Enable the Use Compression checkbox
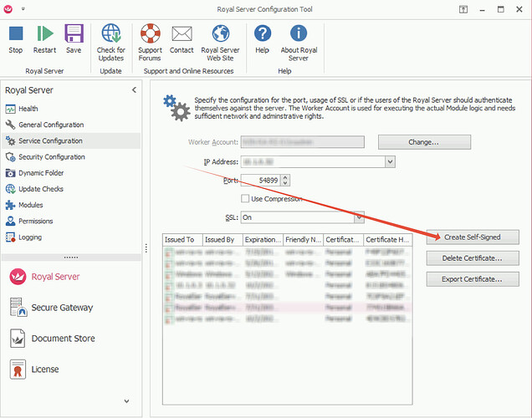Image resolution: width=532 pixels, height=418 pixels. coord(245,199)
